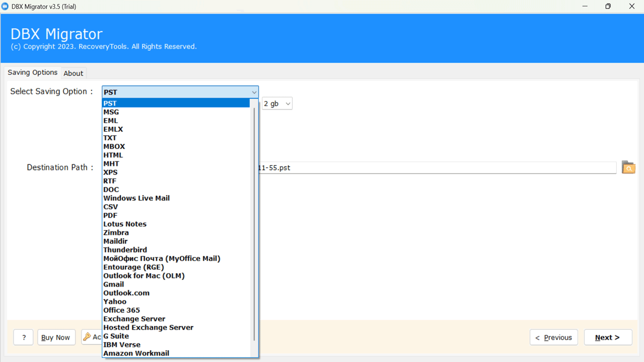Viewport: 644px width, 362px height.
Task: Choose Outlook for Mac (OLM)
Action: [176, 276]
